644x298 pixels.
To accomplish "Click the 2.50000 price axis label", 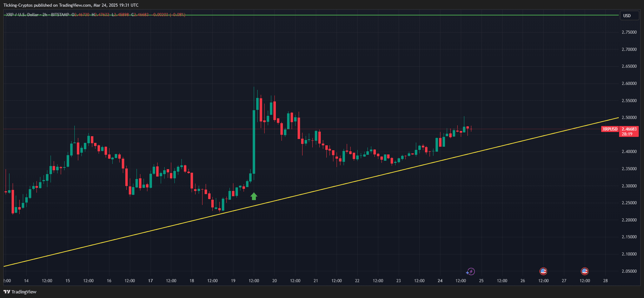I will 629,118.
